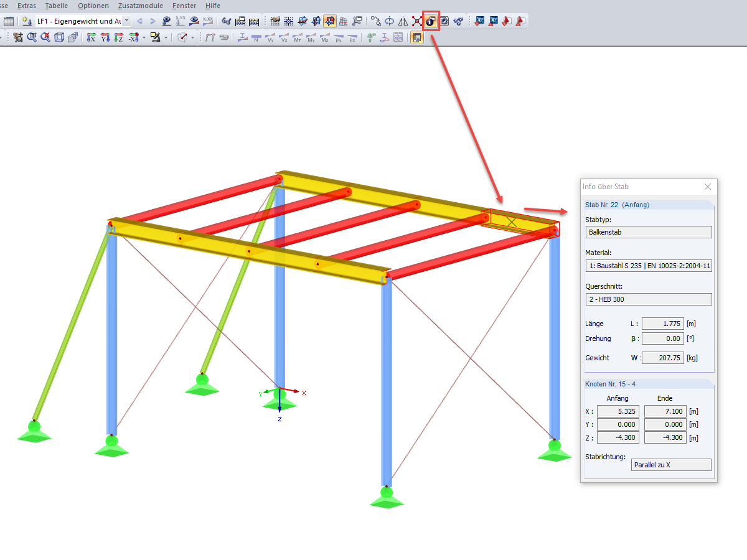Close the Info über Stab panel
747x560 pixels.
[708, 187]
